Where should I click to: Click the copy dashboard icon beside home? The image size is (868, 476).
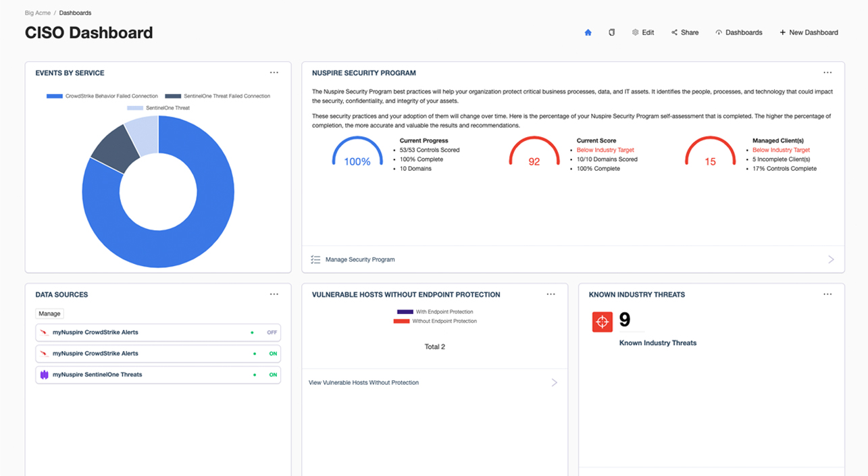click(x=611, y=32)
